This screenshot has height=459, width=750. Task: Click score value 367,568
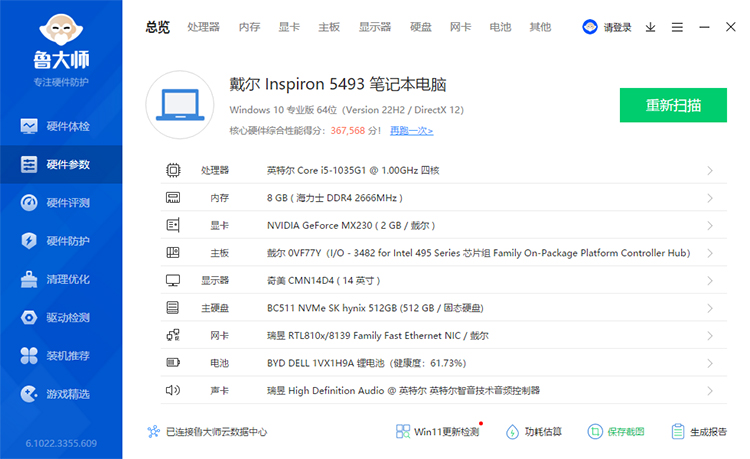pyautogui.click(x=348, y=131)
